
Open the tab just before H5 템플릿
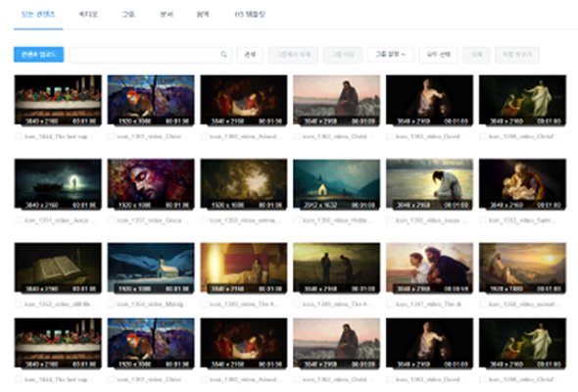(x=203, y=15)
